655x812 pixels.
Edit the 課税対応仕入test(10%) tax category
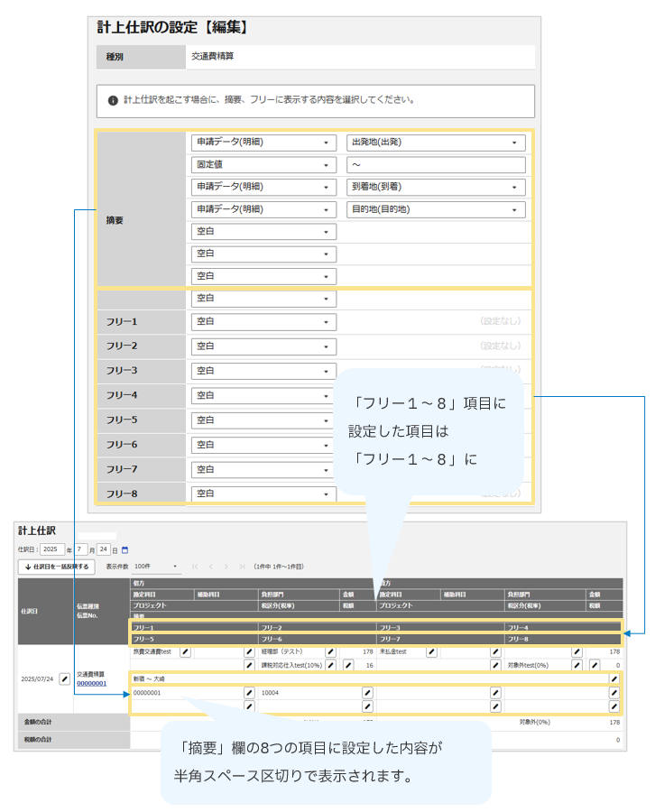(331, 665)
